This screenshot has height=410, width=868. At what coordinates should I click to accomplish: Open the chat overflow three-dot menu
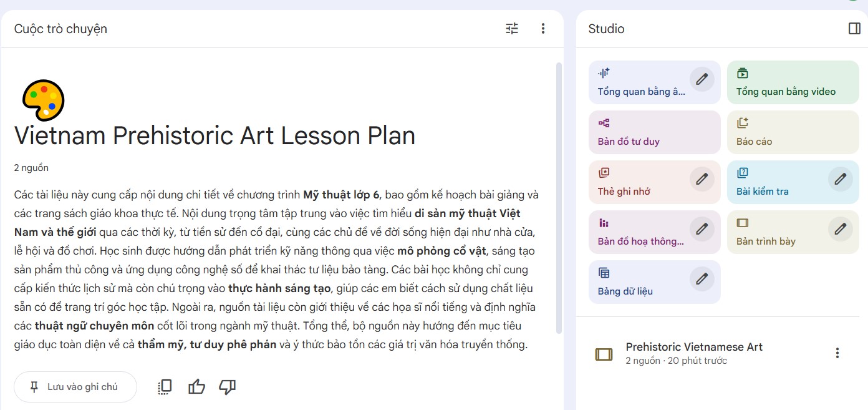point(542,28)
